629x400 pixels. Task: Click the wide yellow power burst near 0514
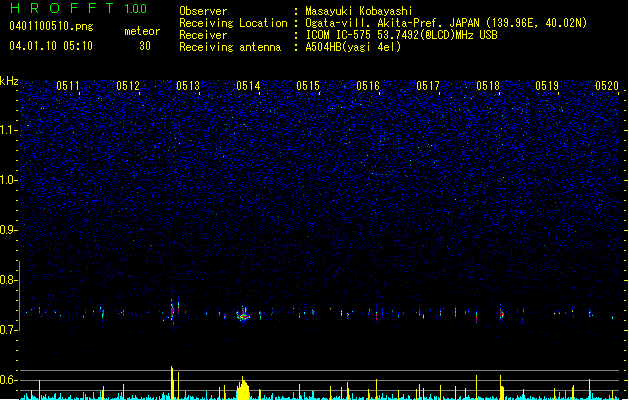coord(243,388)
